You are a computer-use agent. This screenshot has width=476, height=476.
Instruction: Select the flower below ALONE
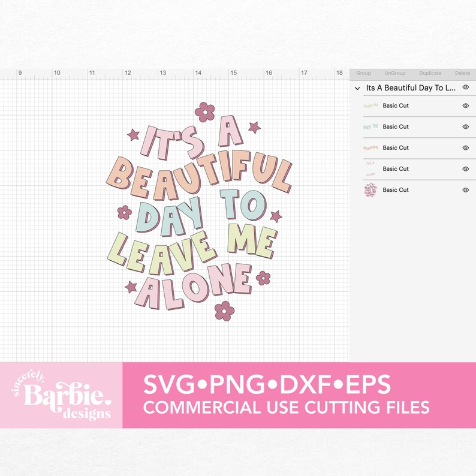[225, 311]
